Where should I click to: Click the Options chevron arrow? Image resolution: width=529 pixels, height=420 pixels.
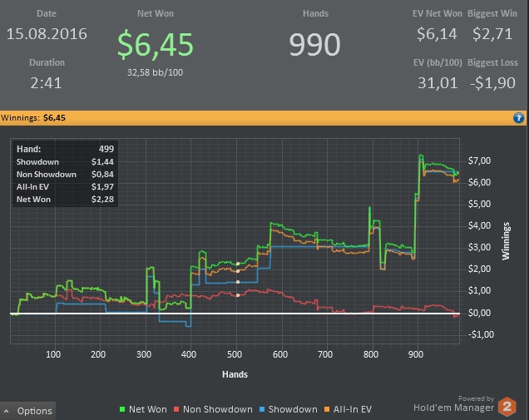click(7, 411)
